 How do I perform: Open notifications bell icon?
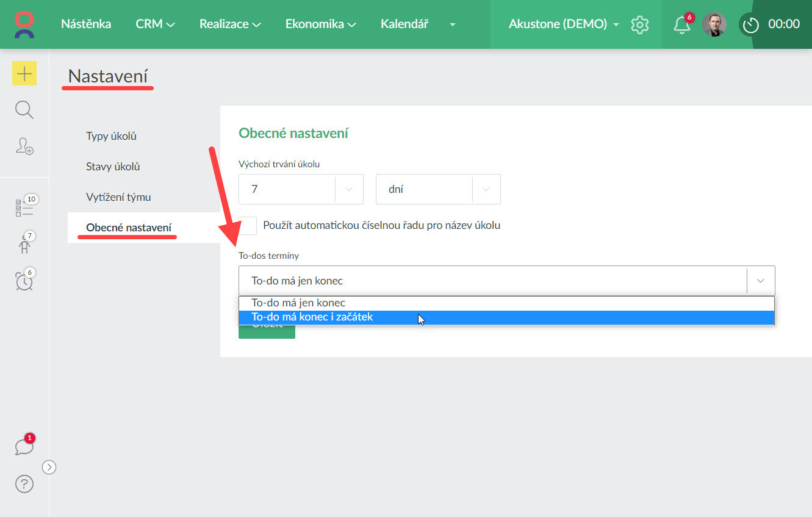pos(681,24)
